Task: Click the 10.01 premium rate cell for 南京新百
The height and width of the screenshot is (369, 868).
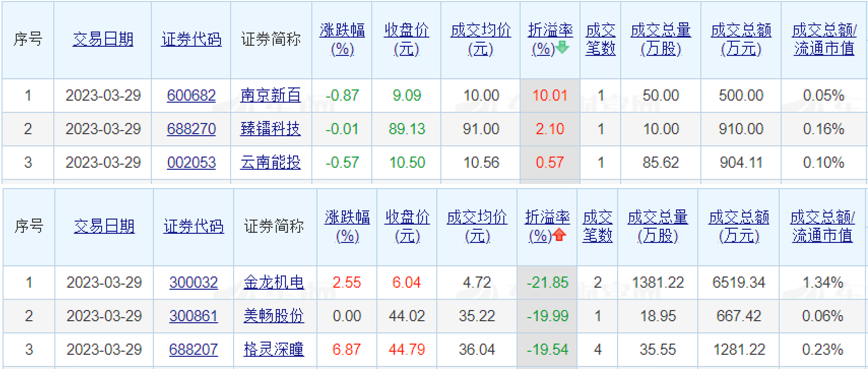Action: pos(550,96)
